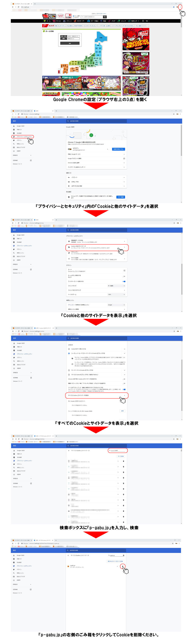Image resolution: width=193 pixels, height=644 pixels.
Task: Click the blue bookmark star on the p-gabu.jp page
Action: (173, 7)
